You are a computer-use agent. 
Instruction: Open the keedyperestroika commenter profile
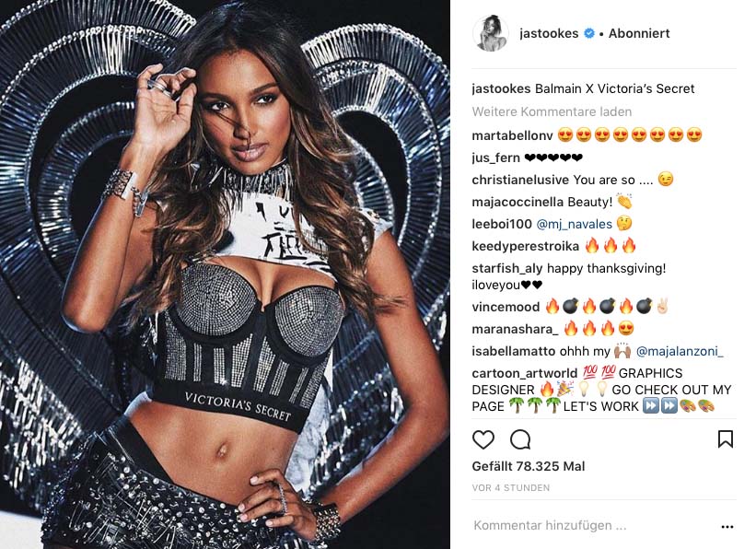pos(525,247)
